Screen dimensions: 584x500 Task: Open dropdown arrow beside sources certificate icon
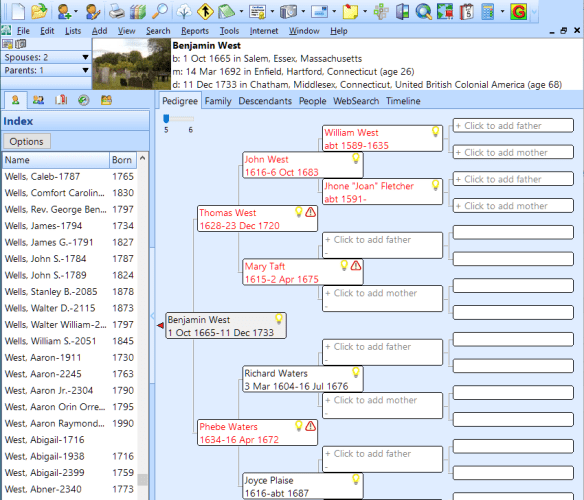pyautogui.click(x=272, y=11)
